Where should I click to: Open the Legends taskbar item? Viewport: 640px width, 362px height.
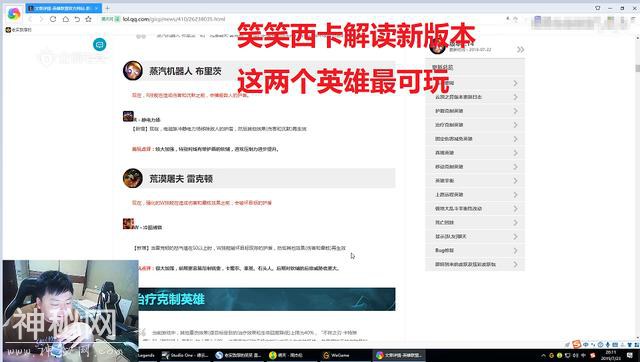tap(147, 355)
